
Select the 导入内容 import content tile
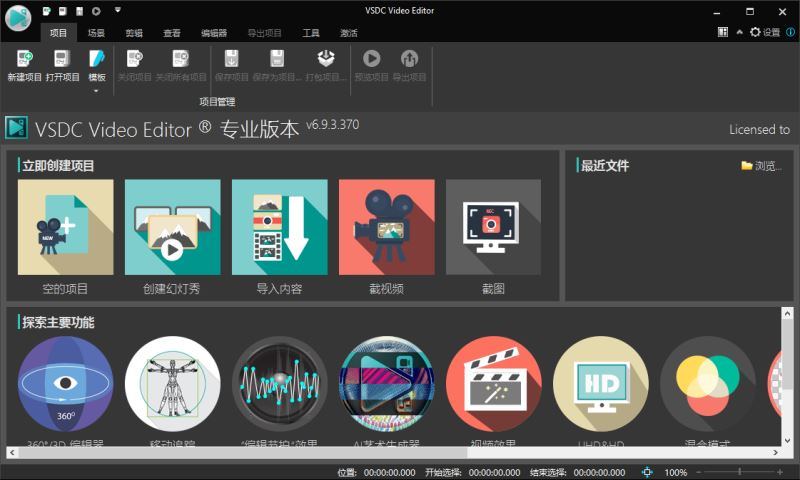point(280,227)
